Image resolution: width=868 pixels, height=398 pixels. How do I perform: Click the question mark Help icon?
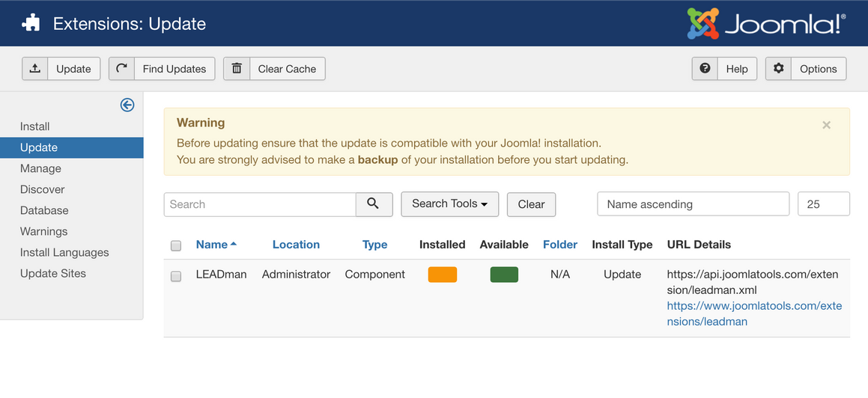point(705,69)
